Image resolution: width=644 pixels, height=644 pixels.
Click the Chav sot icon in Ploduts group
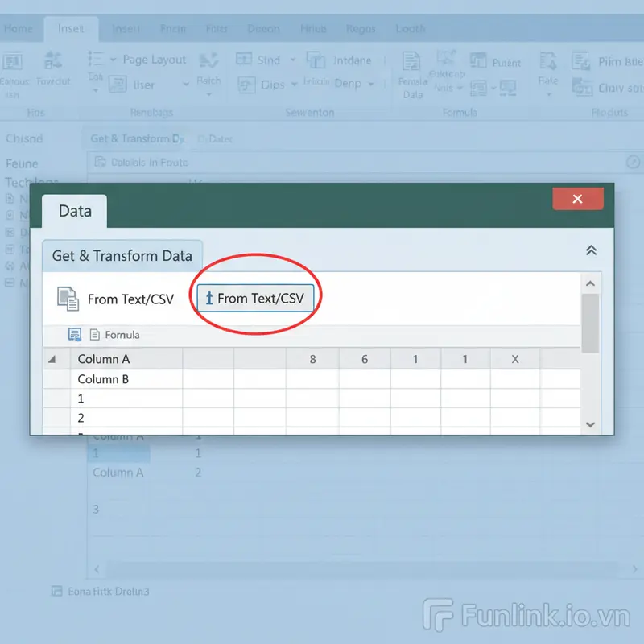tap(581, 86)
